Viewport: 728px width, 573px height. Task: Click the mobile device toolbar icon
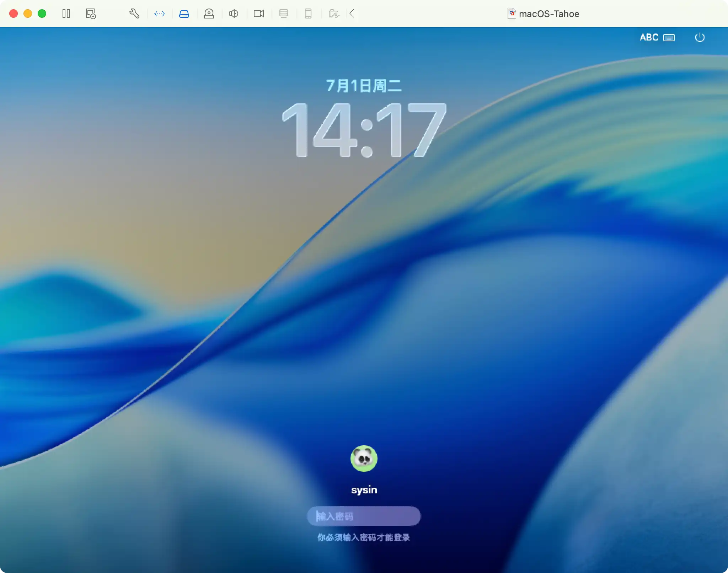[308, 14]
